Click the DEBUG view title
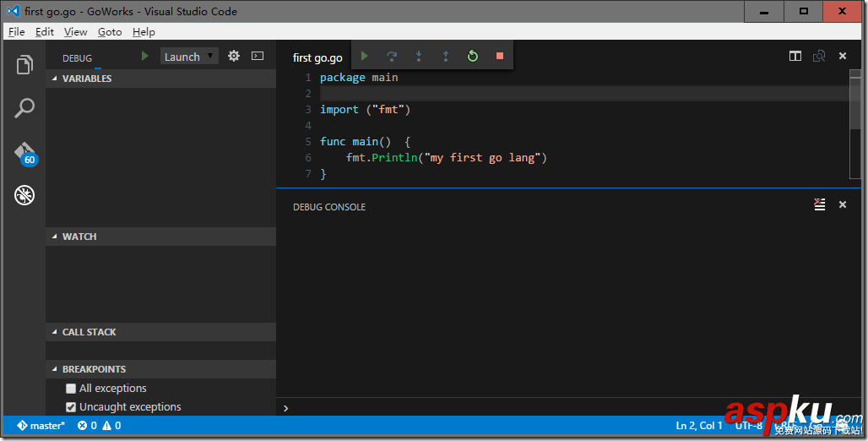The width and height of the screenshot is (868, 441). [x=77, y=58]
